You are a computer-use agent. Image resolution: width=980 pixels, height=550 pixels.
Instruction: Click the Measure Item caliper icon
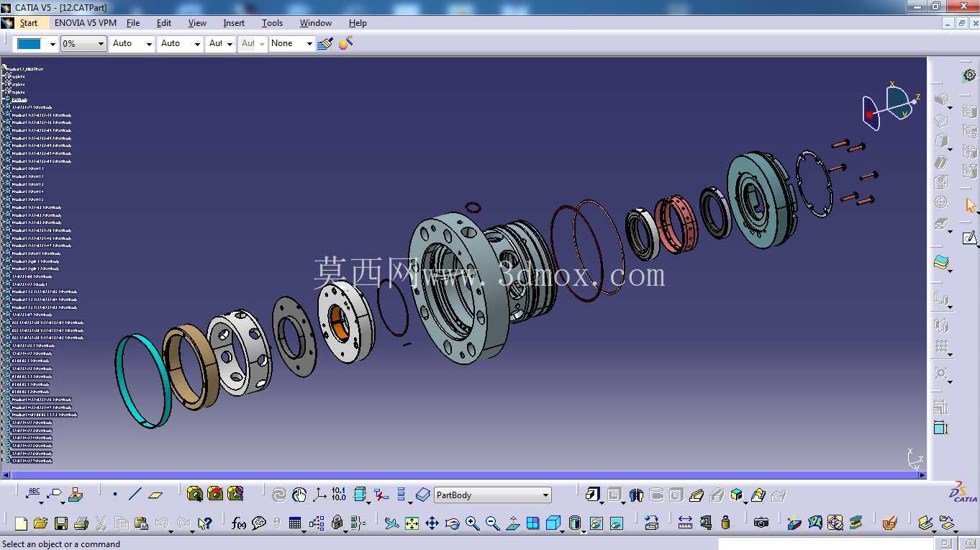point(705,523)
